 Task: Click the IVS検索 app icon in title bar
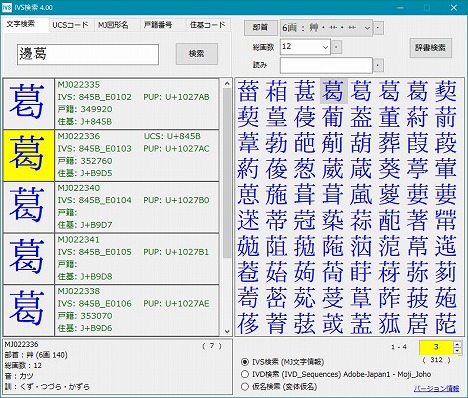coord(7,7)
